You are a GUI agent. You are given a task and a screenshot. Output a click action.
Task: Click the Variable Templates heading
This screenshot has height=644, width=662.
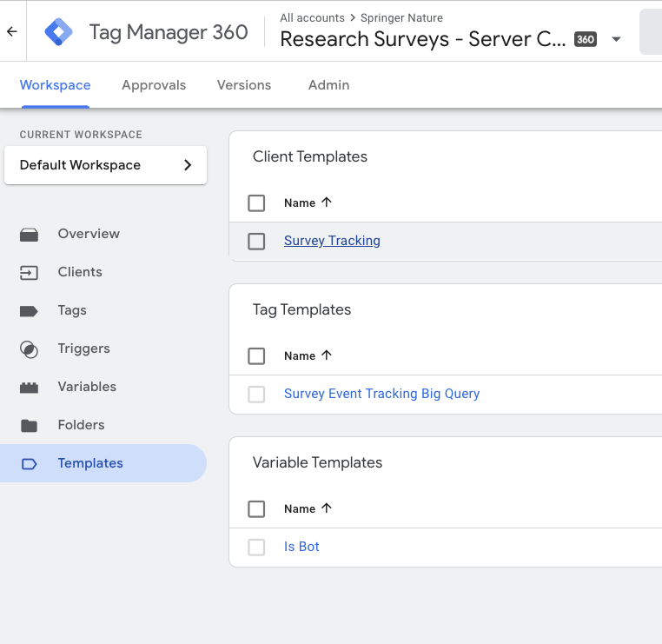tap(317, 462)
